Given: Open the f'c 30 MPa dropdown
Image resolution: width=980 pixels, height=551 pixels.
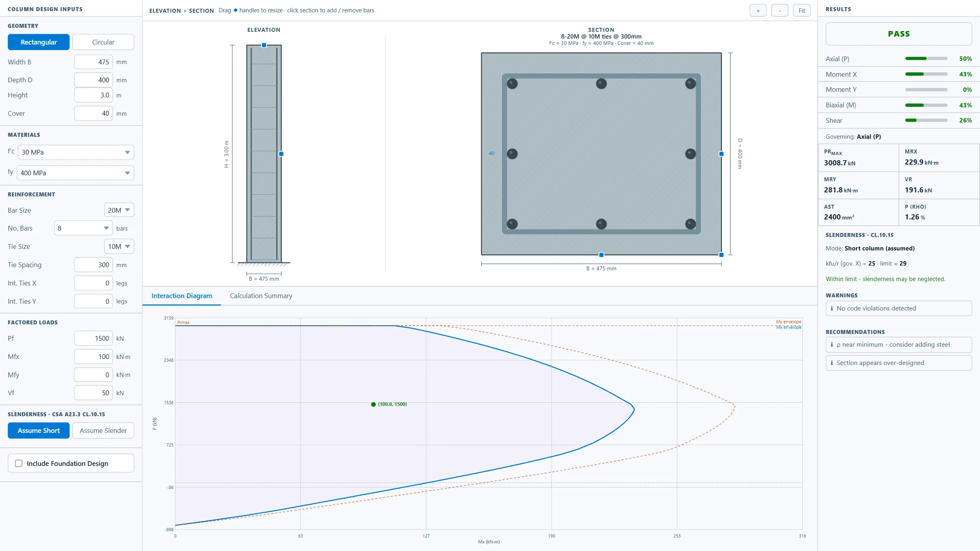Looking at the screenshot, I should [x=76, y=152].
